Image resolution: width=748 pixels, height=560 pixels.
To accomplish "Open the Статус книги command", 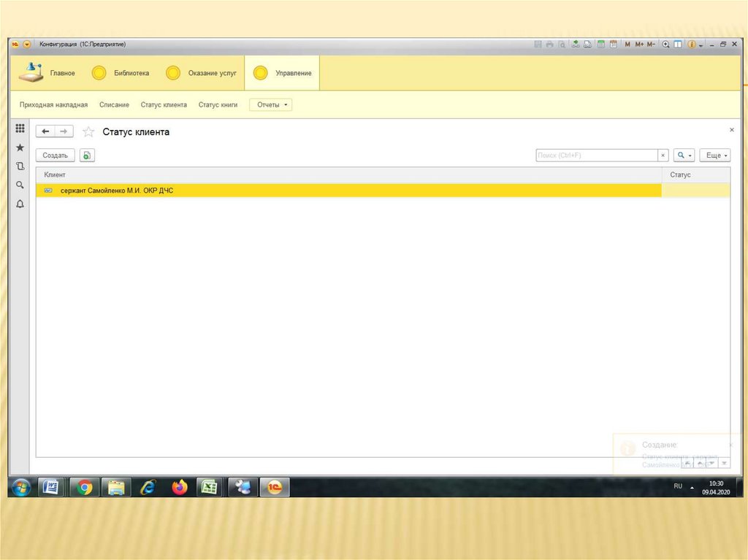I will click(x=218, y=105).
